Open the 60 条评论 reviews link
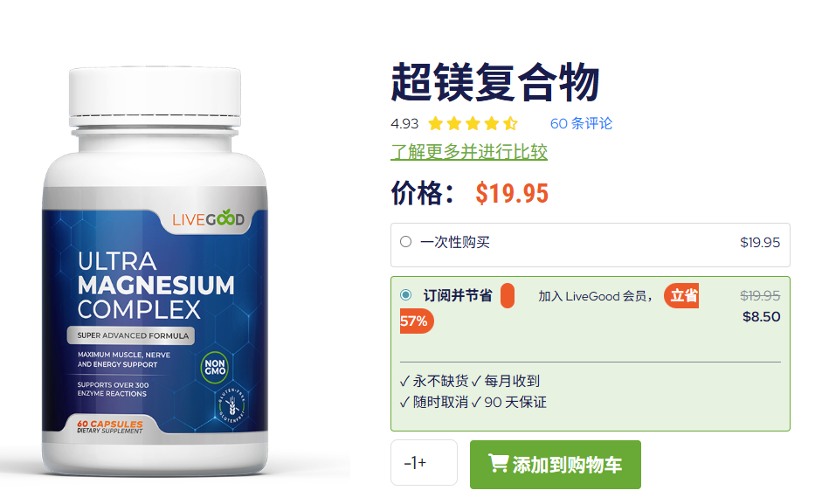The width and height of the screenshot is (822, 504). coord(581,124)
